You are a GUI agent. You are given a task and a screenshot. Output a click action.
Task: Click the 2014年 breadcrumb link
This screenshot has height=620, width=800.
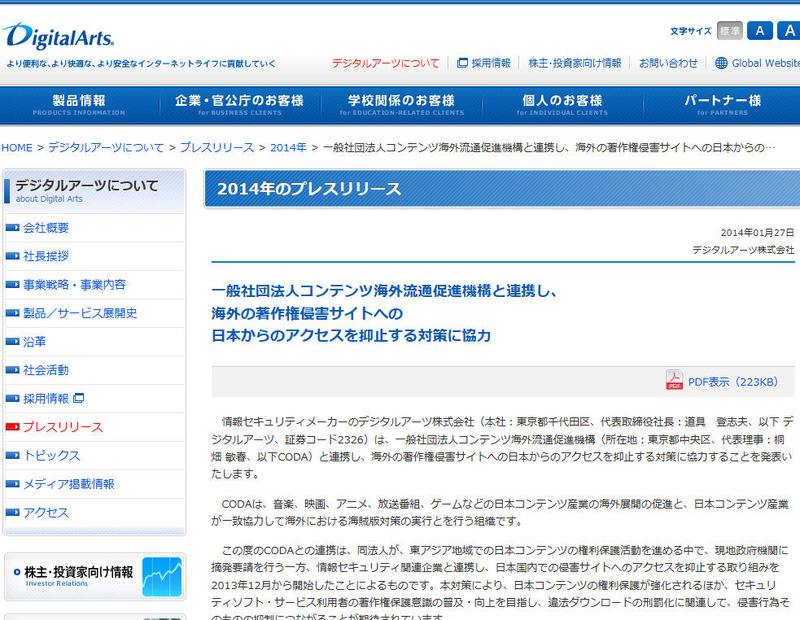pos(288,147)
